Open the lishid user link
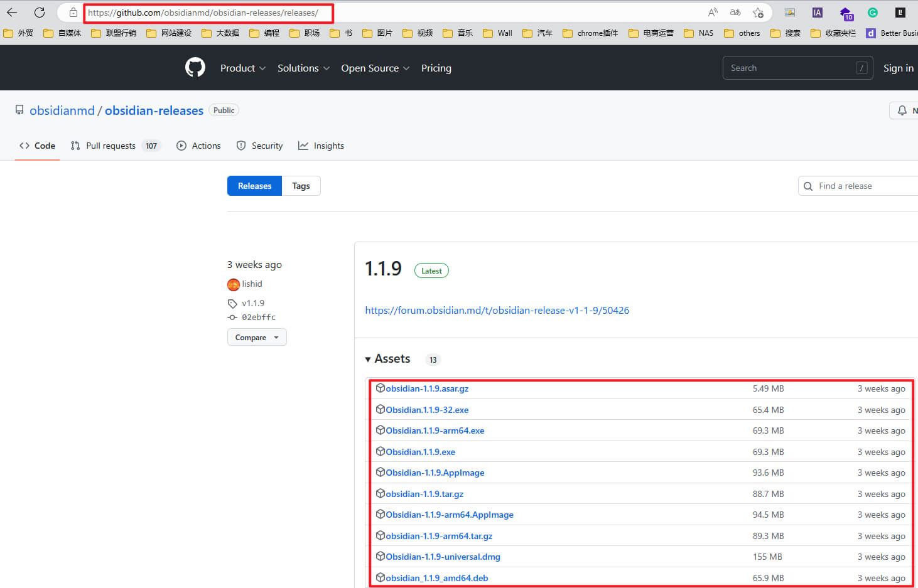 pos(252,284)
